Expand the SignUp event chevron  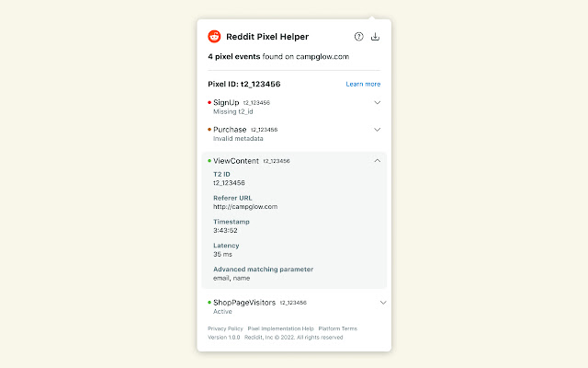pyautogui.click(x=378, y=102)
